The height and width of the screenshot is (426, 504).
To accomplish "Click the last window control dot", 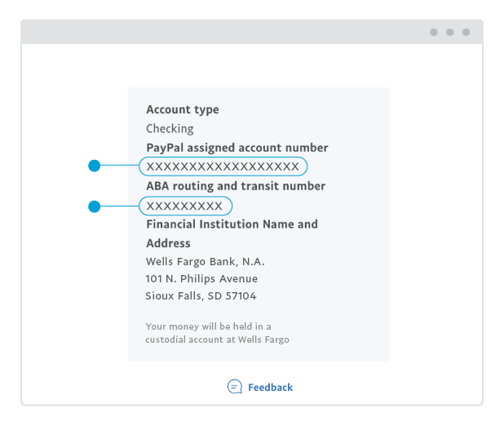I will [x=466, y=33].
